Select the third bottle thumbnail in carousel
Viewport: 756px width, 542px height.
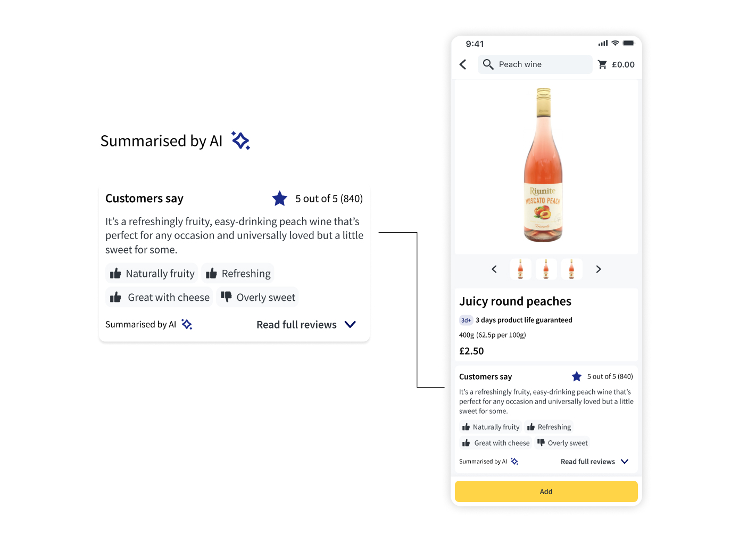tap(571, 269)
